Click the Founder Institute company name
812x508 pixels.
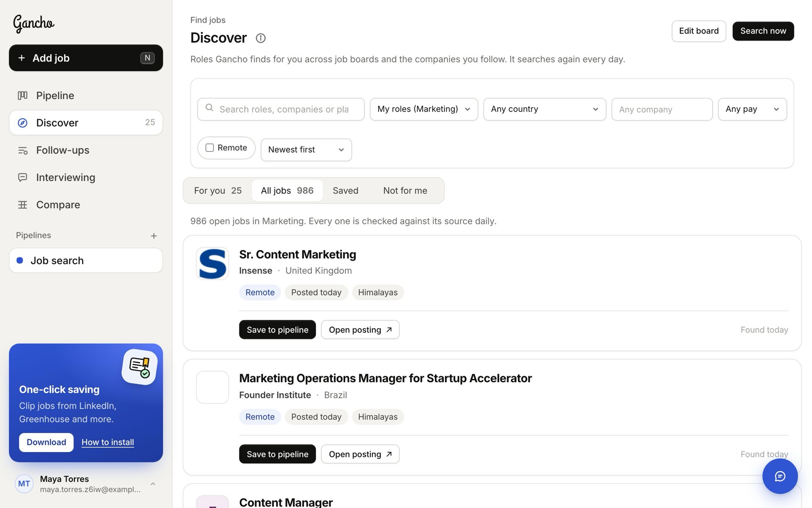(x=275, y=395)
